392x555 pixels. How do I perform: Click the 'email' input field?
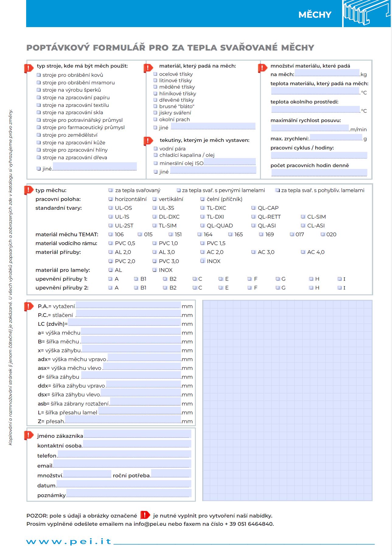pyautogui.click(x=122, y=464)
